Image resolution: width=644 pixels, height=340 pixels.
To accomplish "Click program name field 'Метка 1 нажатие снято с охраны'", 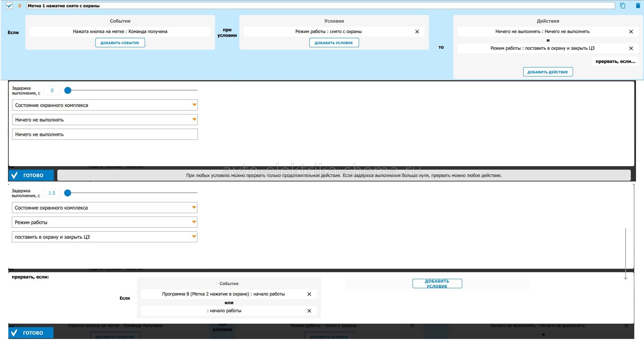I will (x=320, y=6).
